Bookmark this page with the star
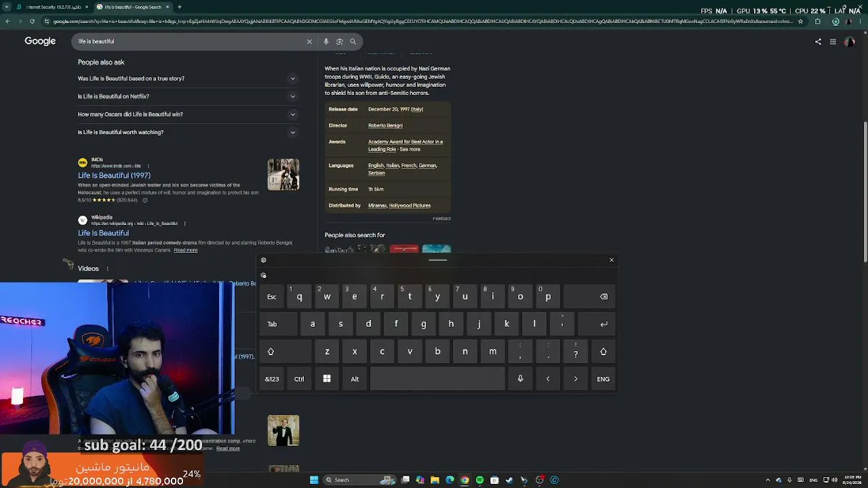The image size is (868, 488). (x=801, y=21)
